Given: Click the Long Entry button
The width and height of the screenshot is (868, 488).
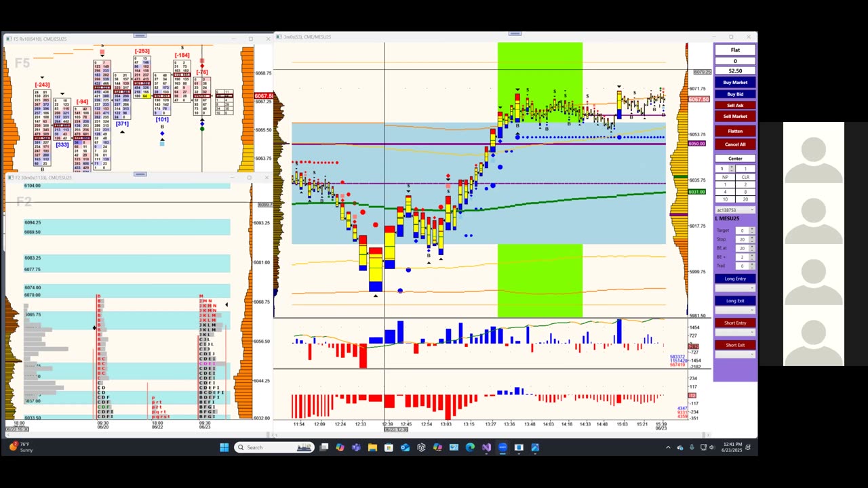Looking at the screenshot, I should pyautogui.click(x=735, y=279).
